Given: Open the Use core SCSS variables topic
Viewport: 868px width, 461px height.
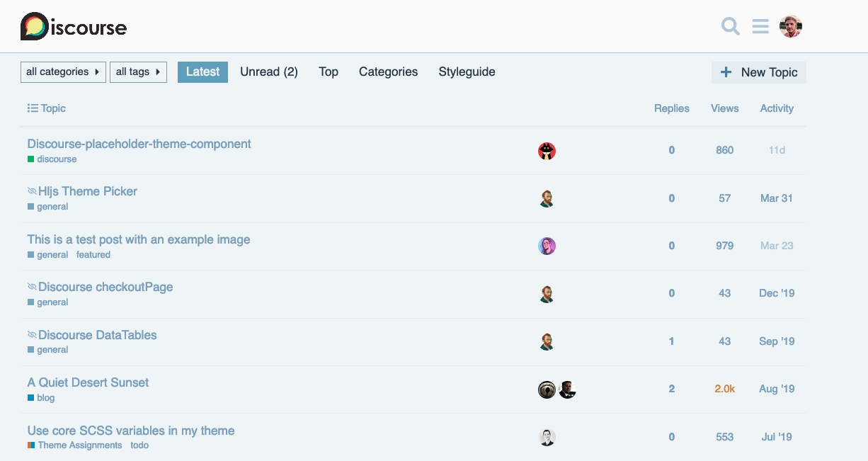Looking at the screenshot, I should tap(131, 431).
